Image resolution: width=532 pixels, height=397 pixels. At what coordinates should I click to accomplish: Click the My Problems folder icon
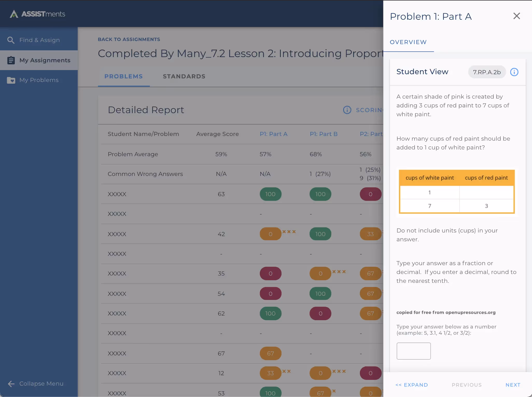point(11,80)
